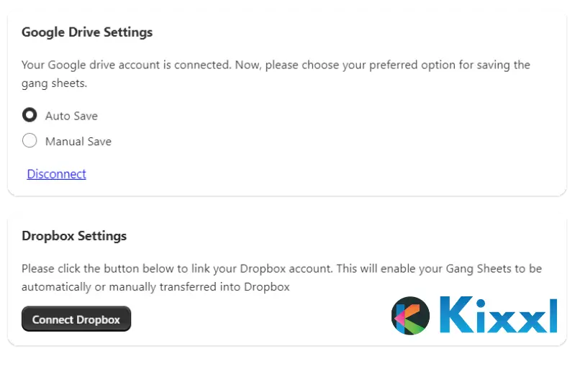
Task: Click blank space between Connect Dropbox and Kixxl logo
Action: (x=261, y=319)
